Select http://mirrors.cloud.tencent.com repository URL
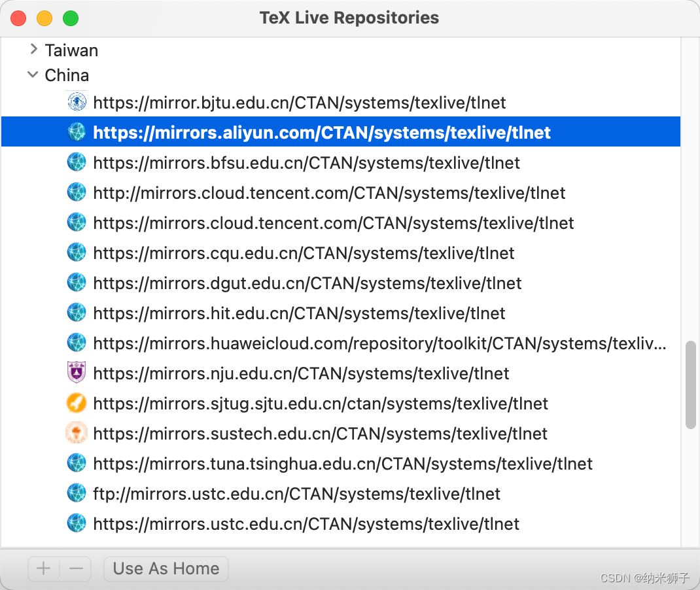700x590 pixels. tap(329, 193)
